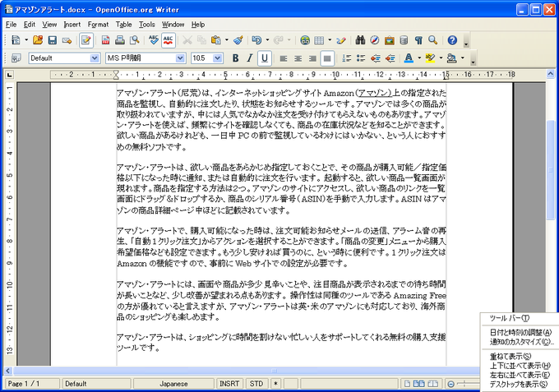Run Spelling and Grammar check icon
The image size is (559, 392).
(x=154, y=40)
